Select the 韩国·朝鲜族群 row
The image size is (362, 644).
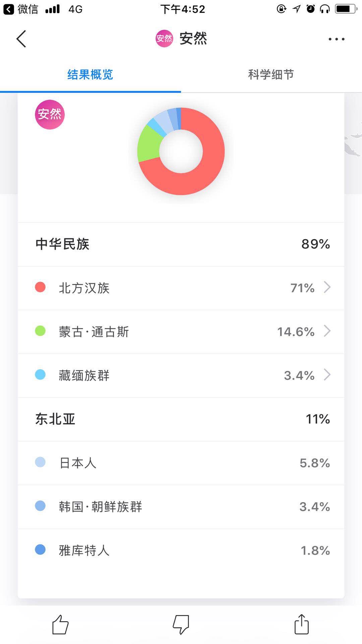(x=181, y=506)
